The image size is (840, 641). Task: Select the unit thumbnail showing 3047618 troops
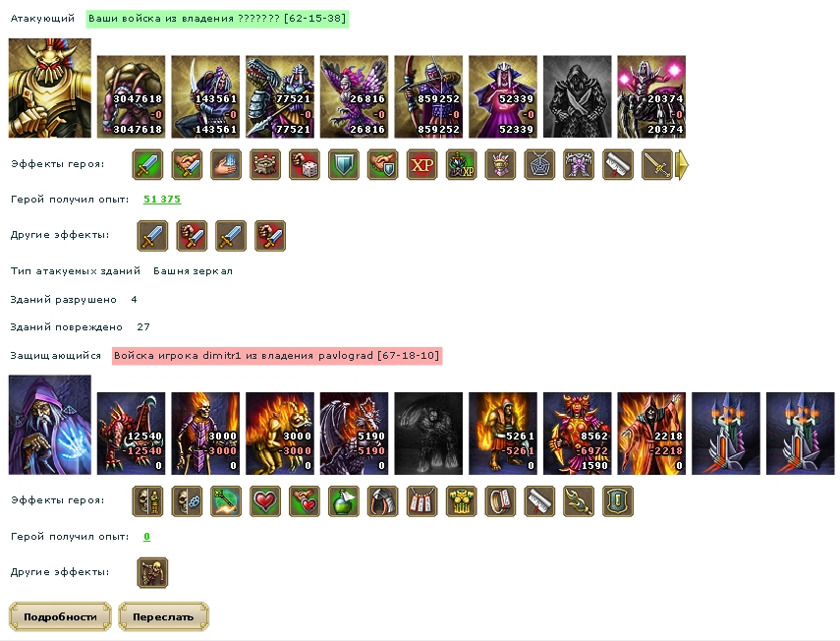[x=132, y=97]
